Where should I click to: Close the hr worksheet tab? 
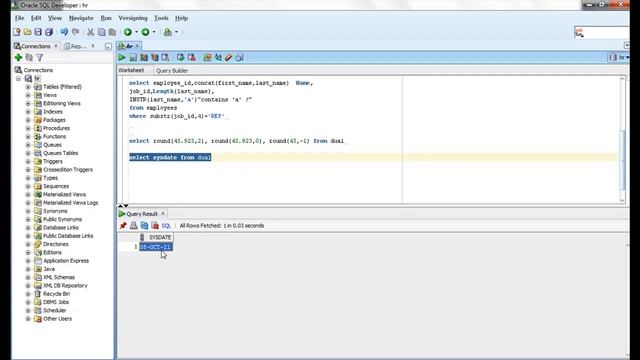pyautogui.click(x=138, y=46)
